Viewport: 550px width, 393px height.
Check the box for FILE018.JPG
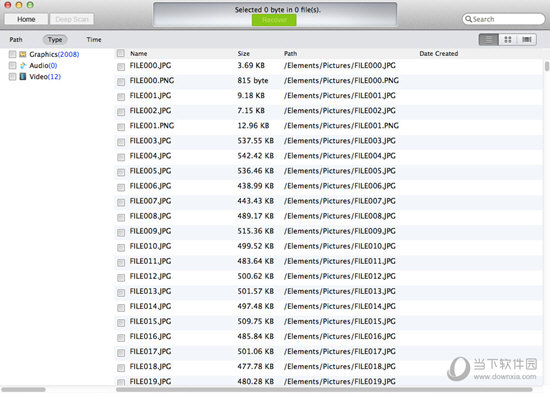[121, 368]
